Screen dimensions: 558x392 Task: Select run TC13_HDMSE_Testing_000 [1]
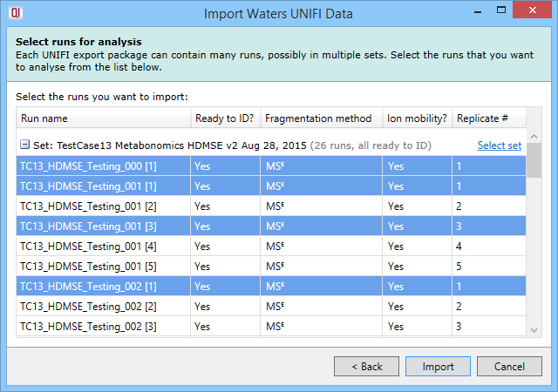coord(271,166)
